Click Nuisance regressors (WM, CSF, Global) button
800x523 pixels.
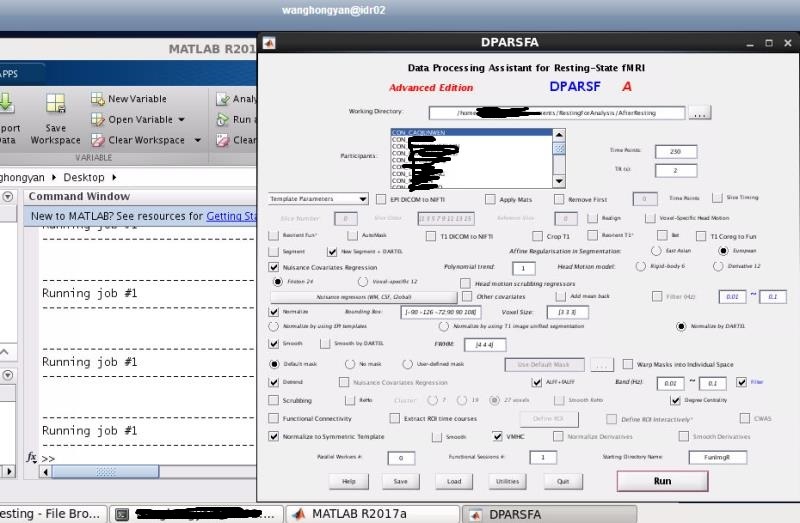pos(363,296)
